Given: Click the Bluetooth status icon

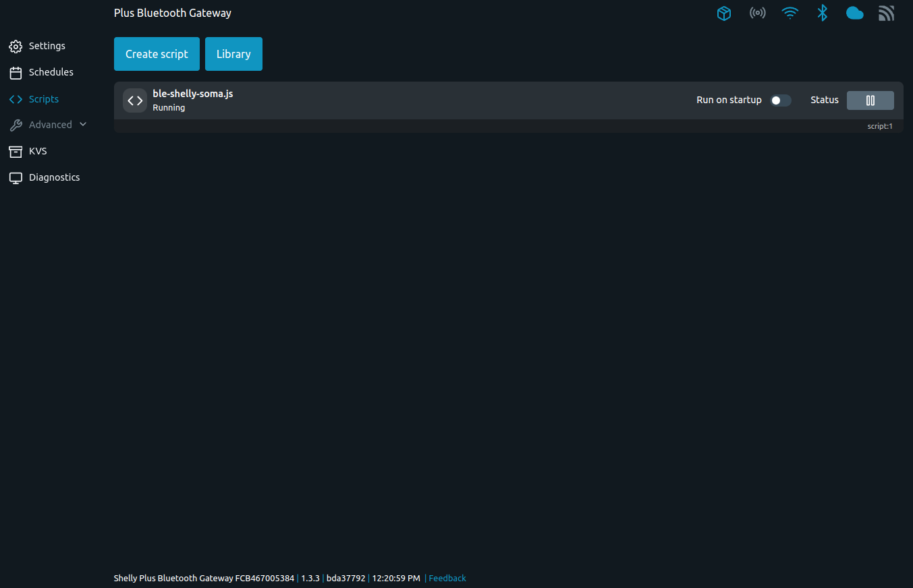Looking at the screenshot, I should 822,13.
